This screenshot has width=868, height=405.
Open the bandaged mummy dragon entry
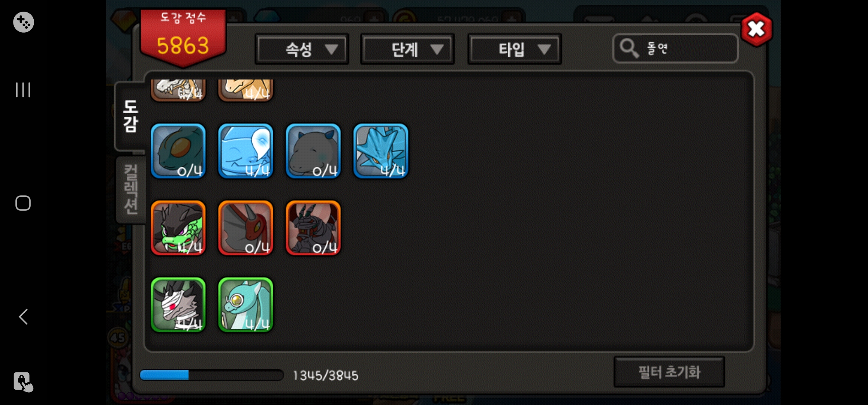click(178, 305)
